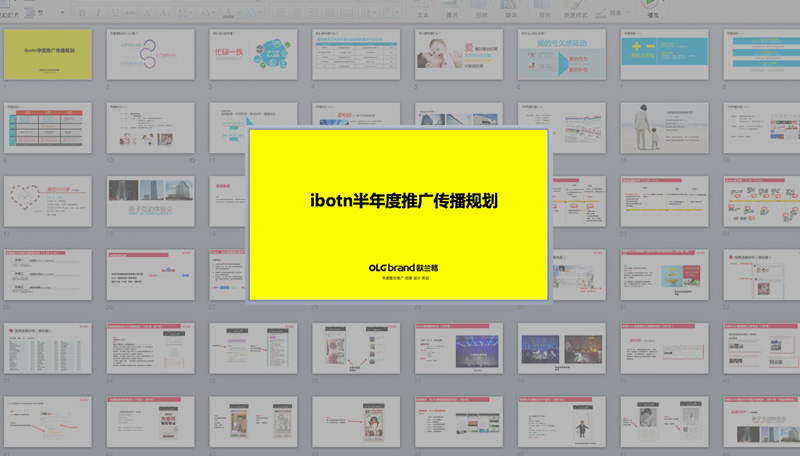The image size is (800, 456).
Task: Click the 线条 line style button
Action: pos(610,12)
